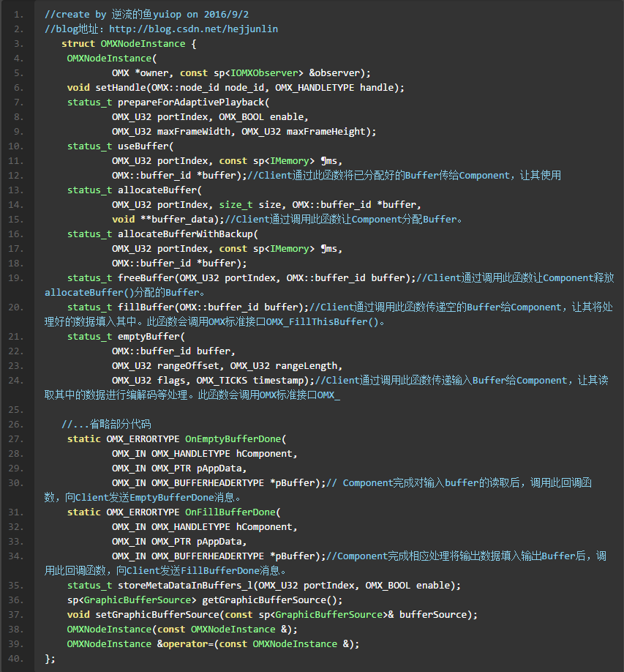Click 'IMemory' type on line 17
The height and width of the screenshot is (672, 624).
point(290,249)
